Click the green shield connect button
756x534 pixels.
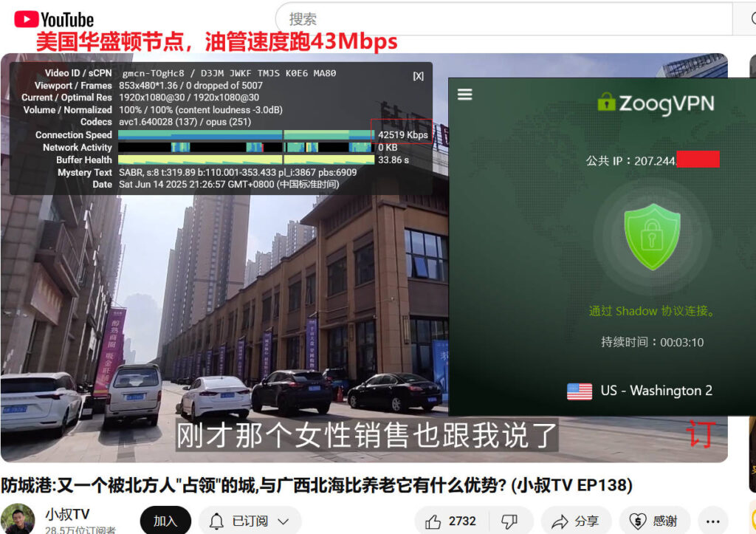click(x=652, y=237)
